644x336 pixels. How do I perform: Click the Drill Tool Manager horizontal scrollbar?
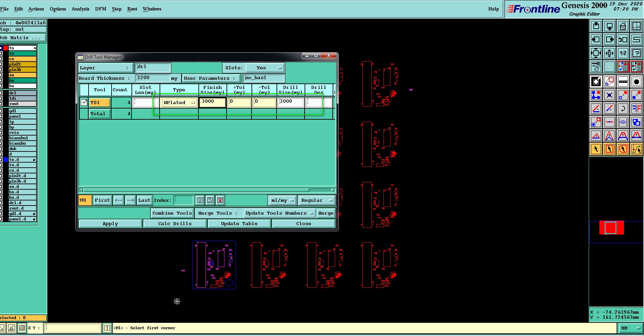[207, 190]
